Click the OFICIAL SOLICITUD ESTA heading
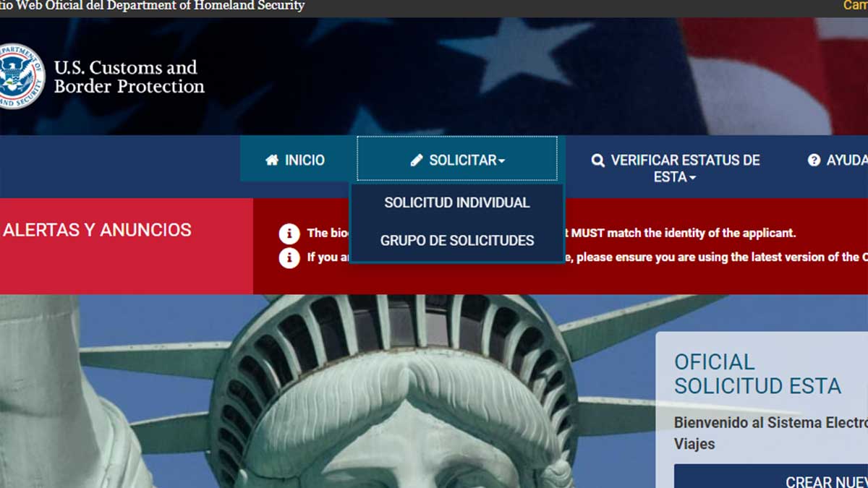868x488 pixels. pyautogui.click(x=757, y=374)
